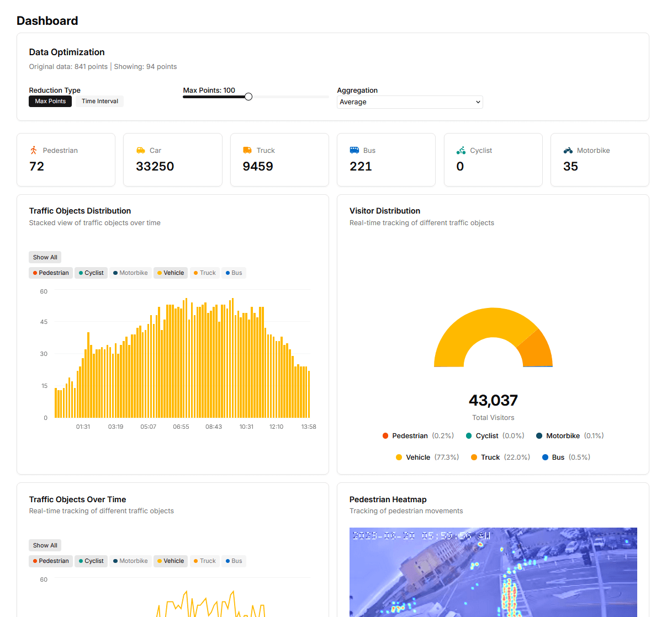Click the Car icon showing 33250 count
Viewport: 672px width, 617px height.
pyautogui.click(x=141, y=150)
